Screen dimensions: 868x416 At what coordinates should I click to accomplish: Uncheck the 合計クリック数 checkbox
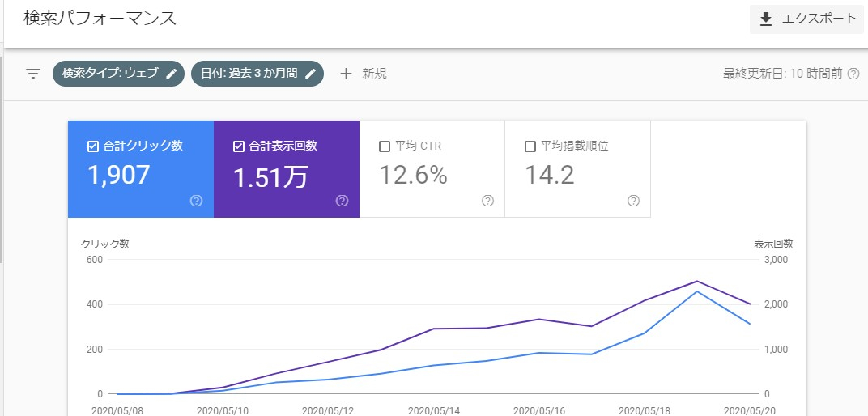92,146
